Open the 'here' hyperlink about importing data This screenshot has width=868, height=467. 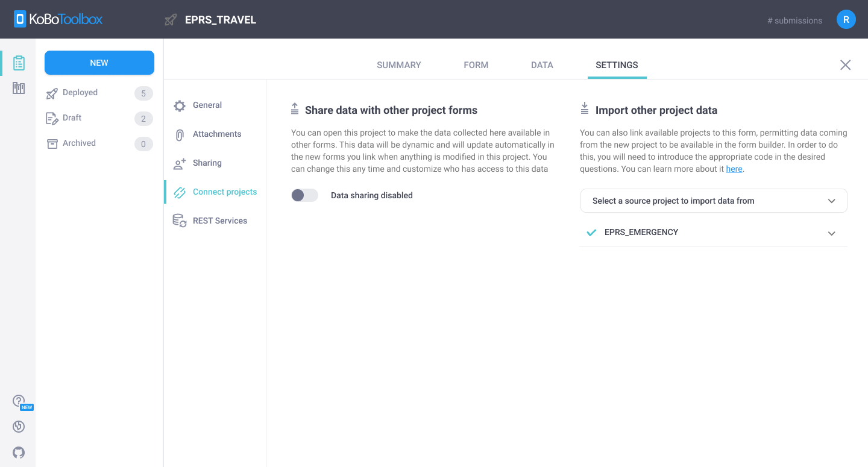pyautogui.click(x=734, y=169)
